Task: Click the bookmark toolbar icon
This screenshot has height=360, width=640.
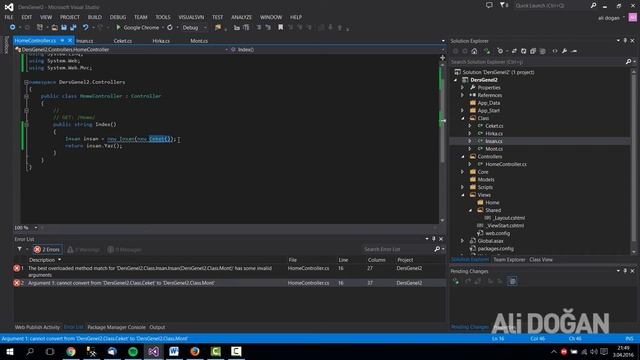Action: pyautogui.click(x=280, y=27)
